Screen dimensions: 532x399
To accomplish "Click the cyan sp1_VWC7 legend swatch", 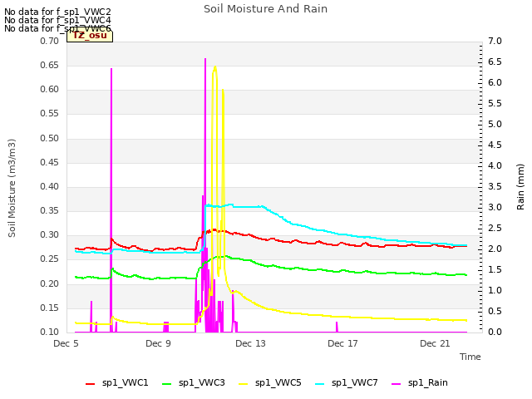I will (320, 384).
